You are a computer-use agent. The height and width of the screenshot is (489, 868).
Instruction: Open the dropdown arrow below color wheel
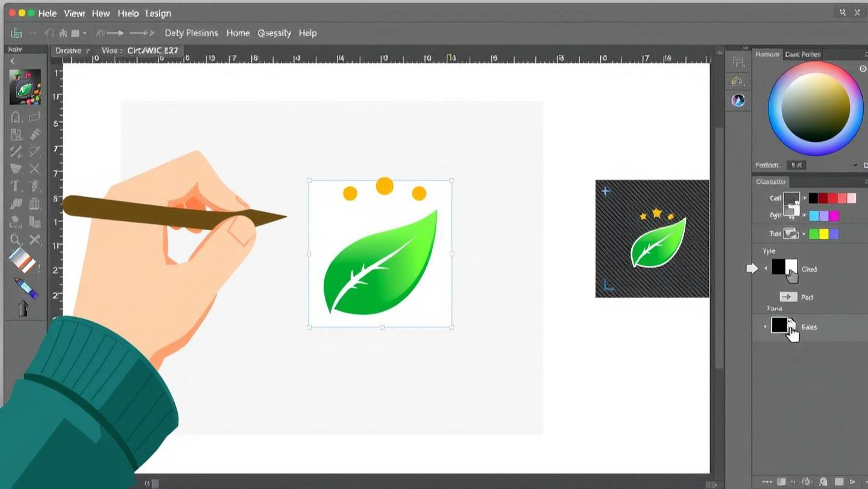coord(855,165)
